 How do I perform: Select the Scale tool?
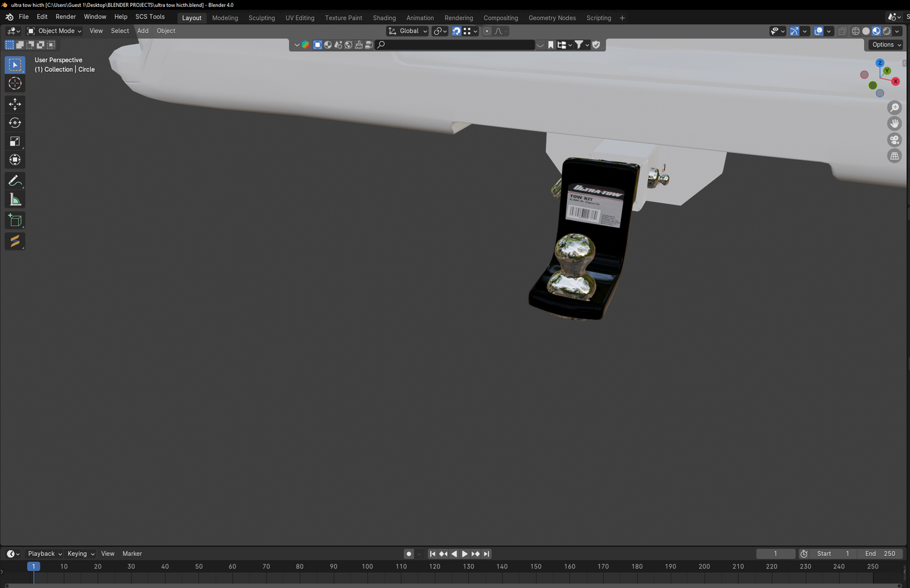click(x=15, y=142)
